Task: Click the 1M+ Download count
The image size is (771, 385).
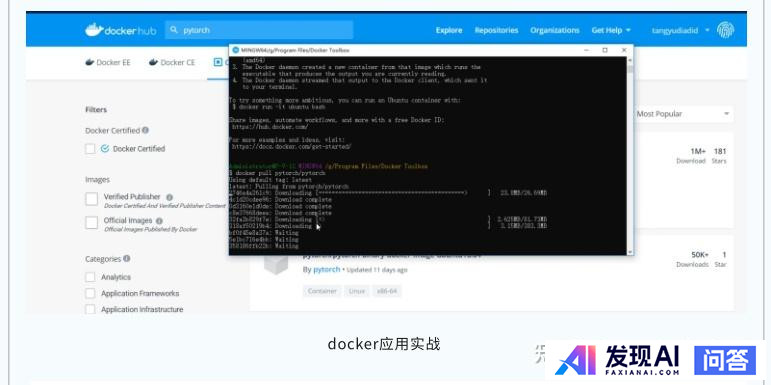Action: coord(698,151)
